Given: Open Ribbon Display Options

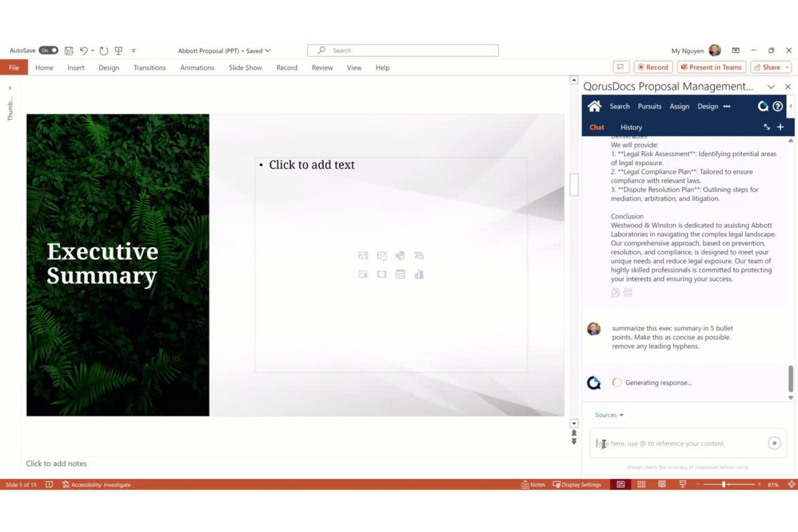Looking at the screenshot, I should (735, 51).
